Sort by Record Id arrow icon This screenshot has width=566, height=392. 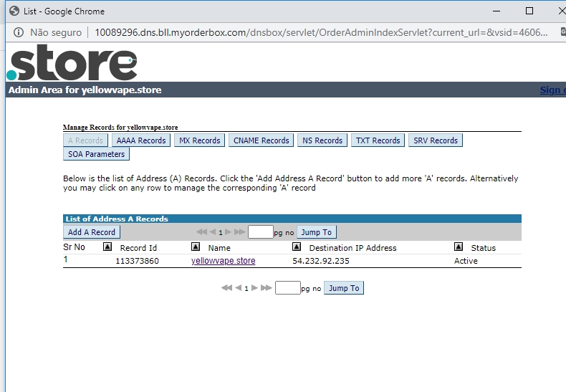(107, 247)
